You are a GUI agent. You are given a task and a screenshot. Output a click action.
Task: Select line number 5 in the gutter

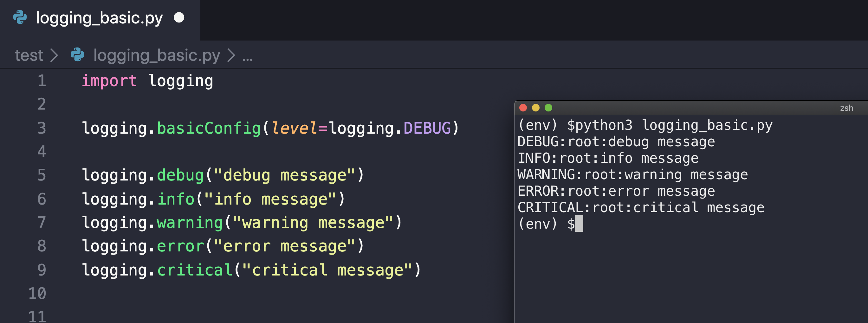pos(42,175)
